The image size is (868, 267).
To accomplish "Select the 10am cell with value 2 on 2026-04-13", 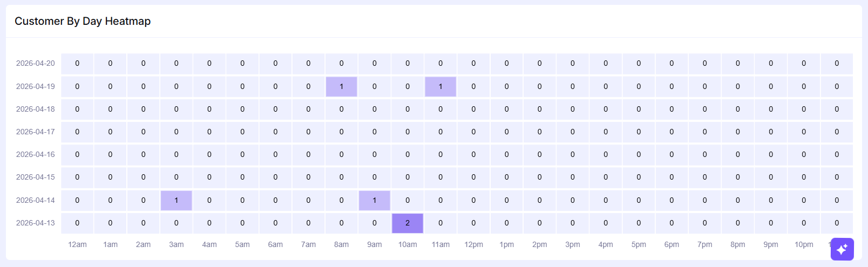I will pos(408,223).
